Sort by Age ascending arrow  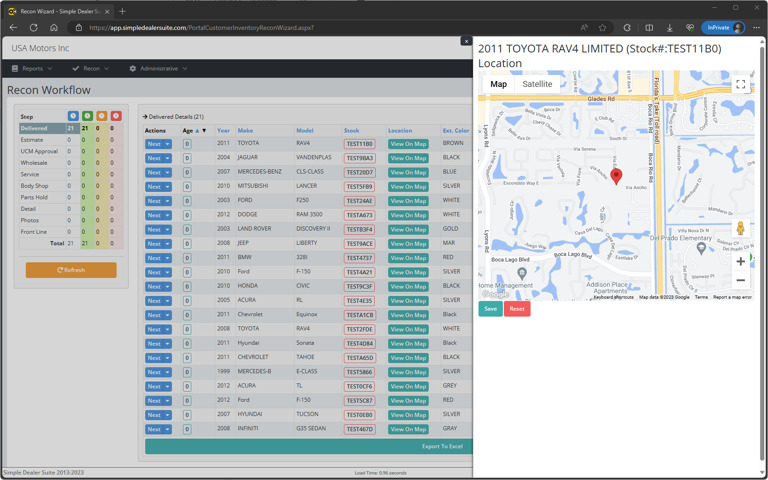pyautogui.click(x=197, y=131)
